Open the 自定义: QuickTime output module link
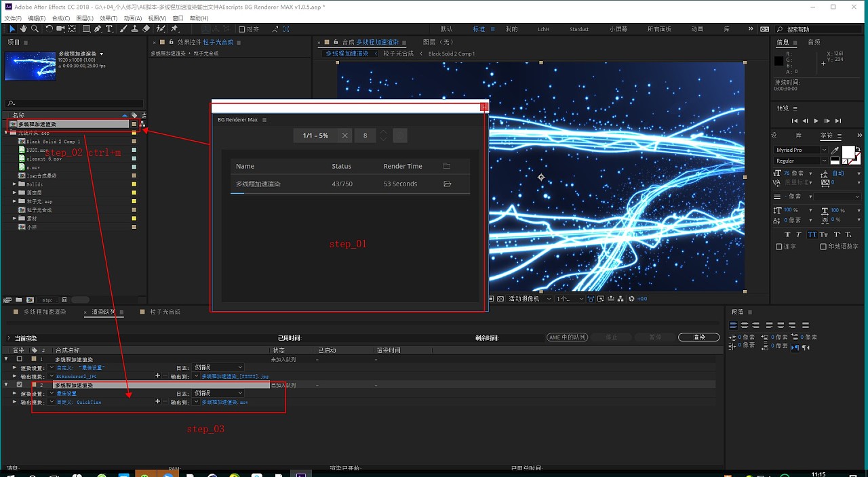 click(x=79, y=402)
